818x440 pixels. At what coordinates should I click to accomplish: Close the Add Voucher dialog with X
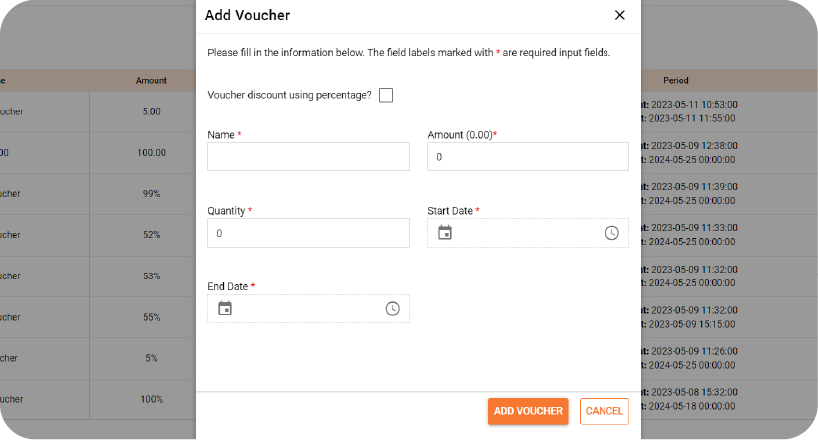point(619,15)
